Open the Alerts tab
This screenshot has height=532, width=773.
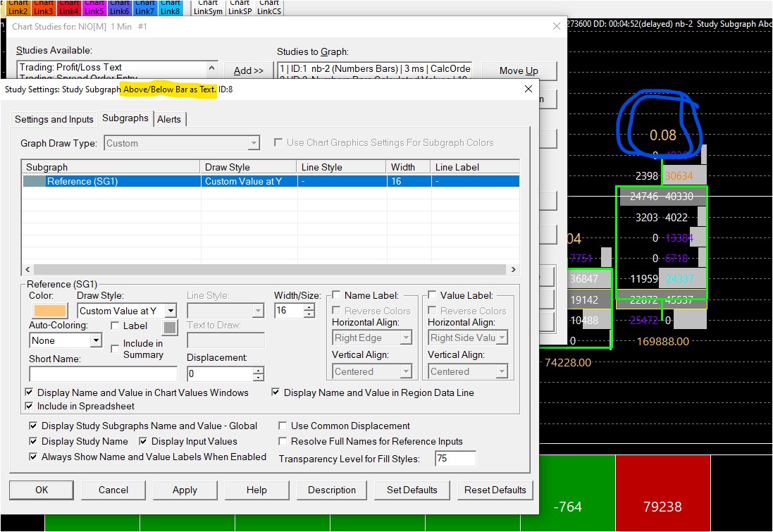[169, 119]
